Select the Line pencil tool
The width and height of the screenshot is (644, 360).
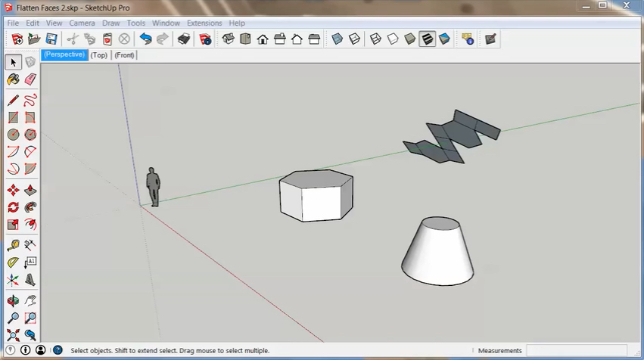pos(13,100)
